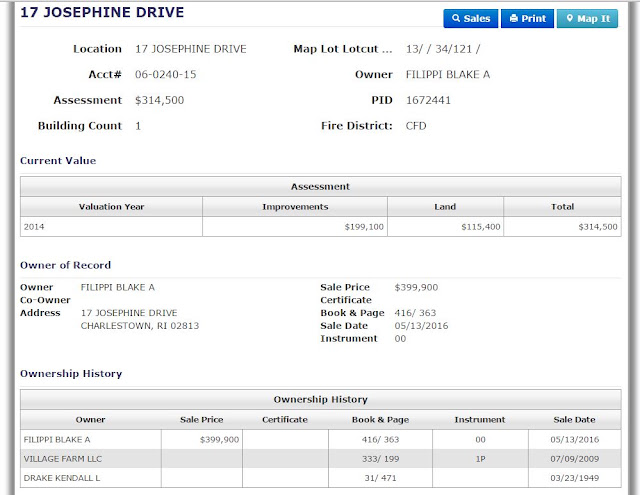Click the Book & Page column header

point(380,420)
